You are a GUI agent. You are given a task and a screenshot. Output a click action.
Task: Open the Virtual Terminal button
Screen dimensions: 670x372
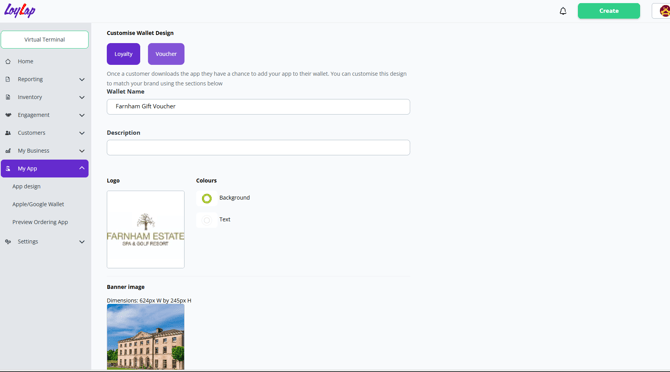pos(45,40)
